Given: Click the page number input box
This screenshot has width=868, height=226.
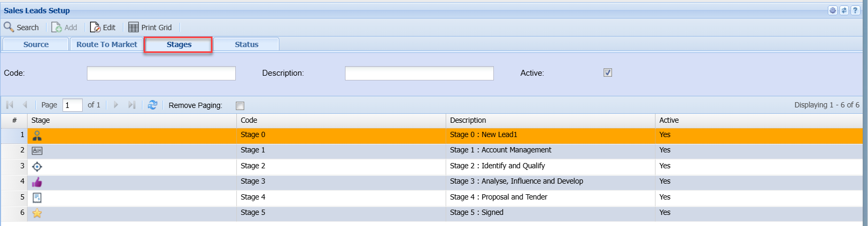Looking at the screenshot, I should (x=72, y=105).
